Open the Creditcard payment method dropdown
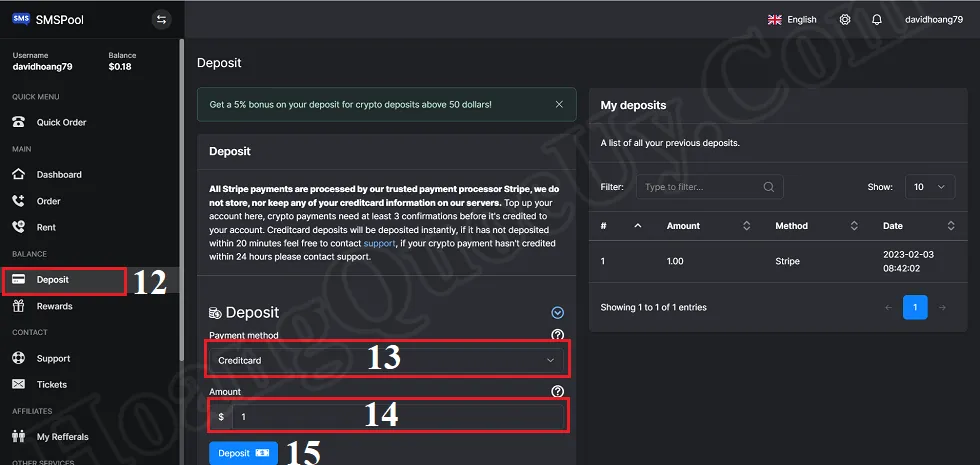 [x=386, y=361]
